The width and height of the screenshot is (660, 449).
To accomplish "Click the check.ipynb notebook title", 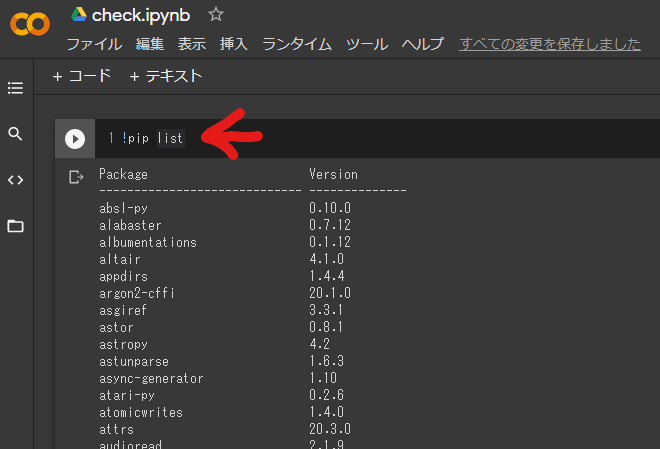I will (141, 16).
